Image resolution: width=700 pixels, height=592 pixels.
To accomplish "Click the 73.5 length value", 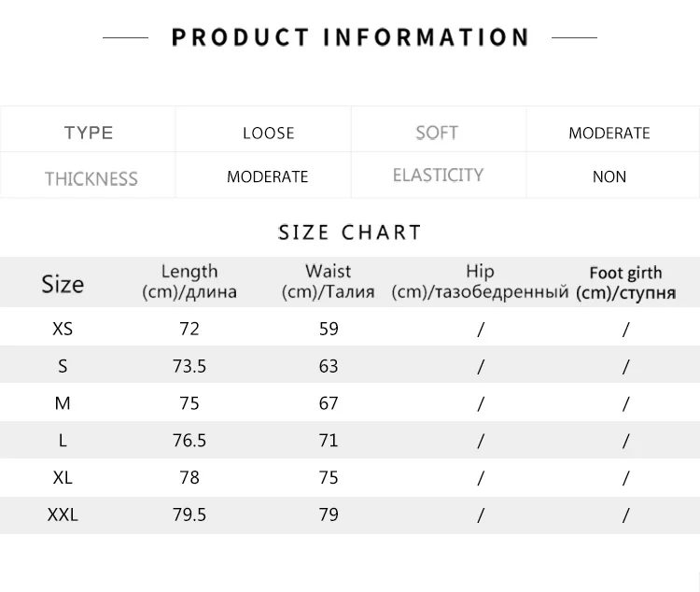I will (189, 366).
